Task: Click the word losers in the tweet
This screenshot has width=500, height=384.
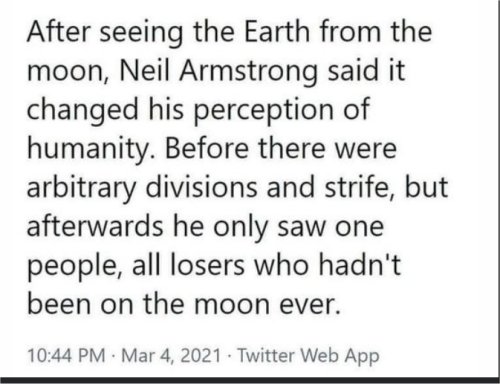Action: (207, 266)
